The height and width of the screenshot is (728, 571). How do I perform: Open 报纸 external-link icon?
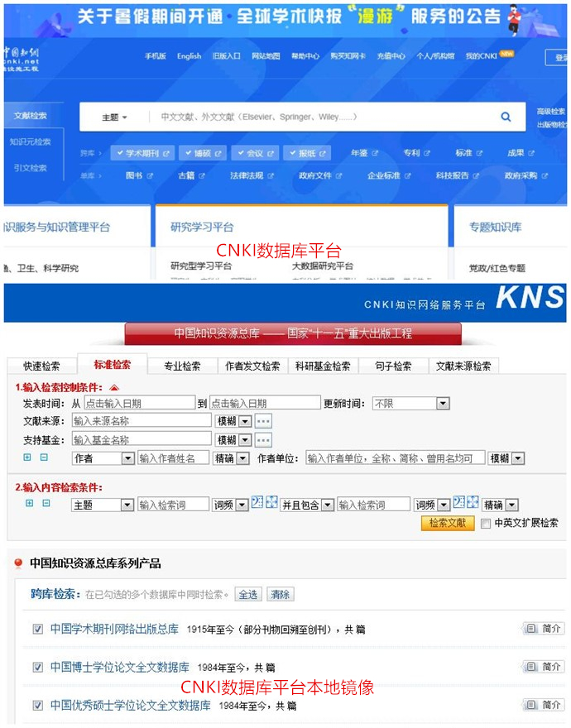pyautogui.click(x=323, y=154)
